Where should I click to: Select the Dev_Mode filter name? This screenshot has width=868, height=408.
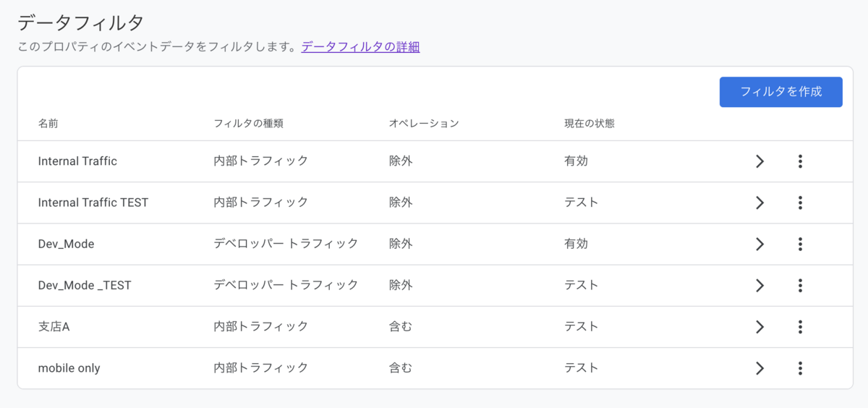[x=66, y=244]
